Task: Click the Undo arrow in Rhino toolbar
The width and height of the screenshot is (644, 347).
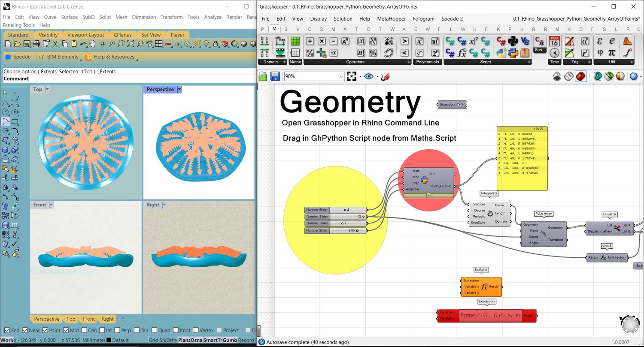Action: [83, 44]
